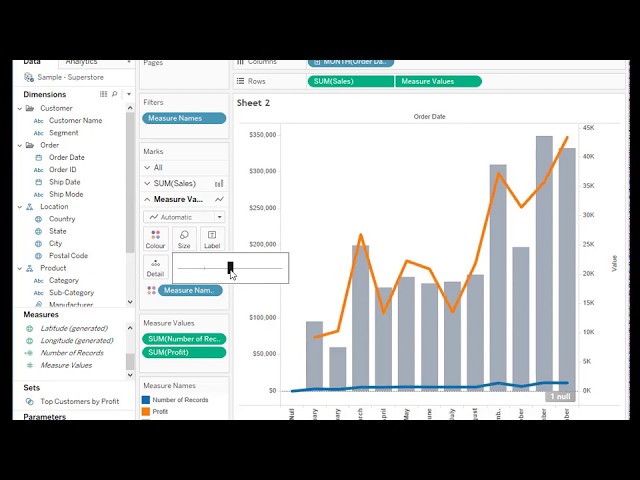The image size is (640, 480).
Task: Select the Sub-Category dimension
Action: 71,293
